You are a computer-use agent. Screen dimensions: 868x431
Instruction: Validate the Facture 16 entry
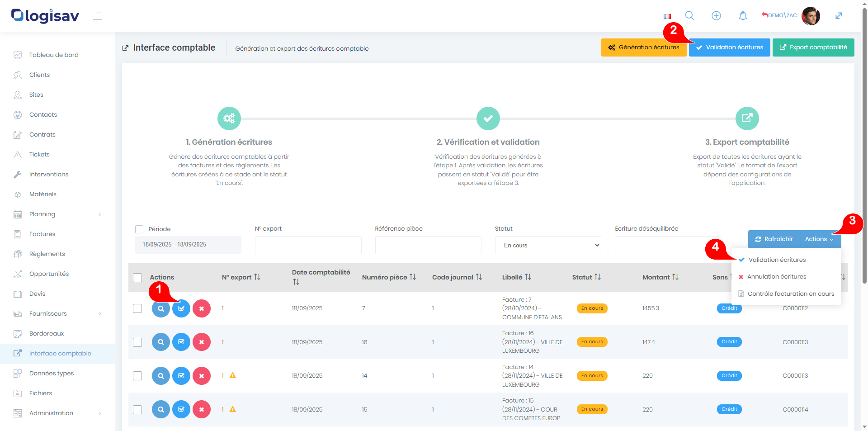[181, 342]
